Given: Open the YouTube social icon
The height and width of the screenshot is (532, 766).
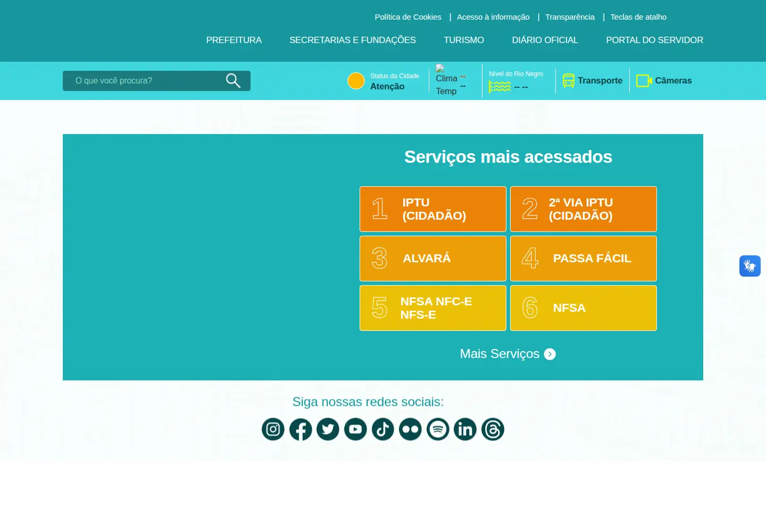Looking at the screenshot, I should 355,429.
